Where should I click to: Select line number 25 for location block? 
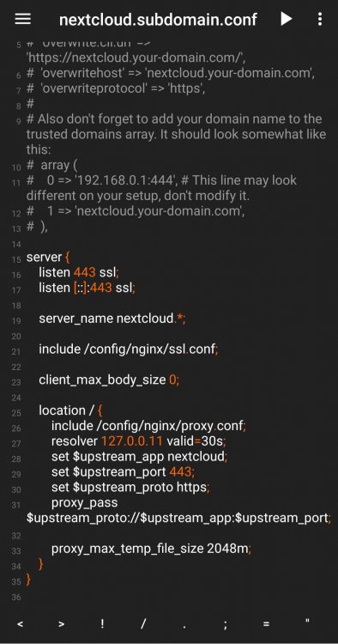pos(16,413)
